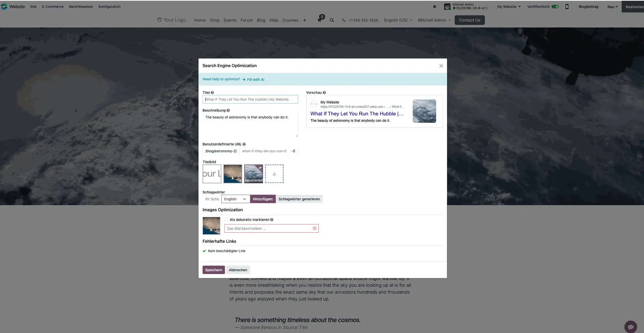Image resolution: width=644 pixels, height=333 pixels.
Task: Expand the Neu dropdown in the top bar
Action: click(612, 6)
